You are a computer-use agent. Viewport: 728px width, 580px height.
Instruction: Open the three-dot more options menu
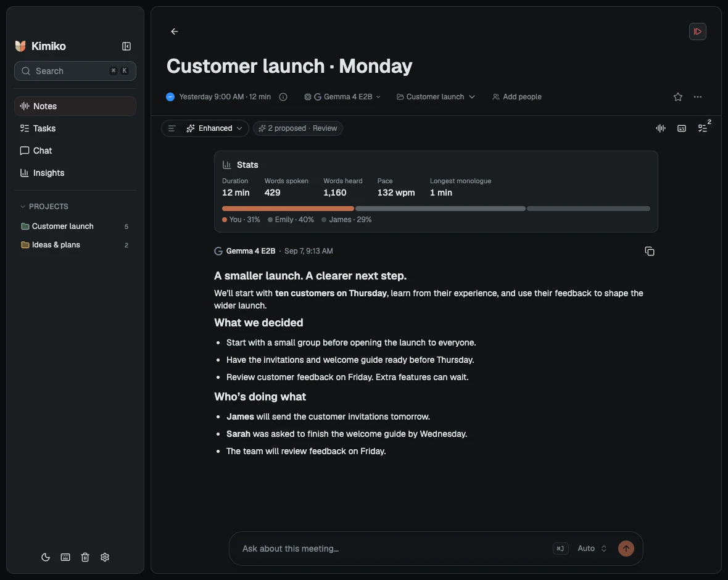697,97
